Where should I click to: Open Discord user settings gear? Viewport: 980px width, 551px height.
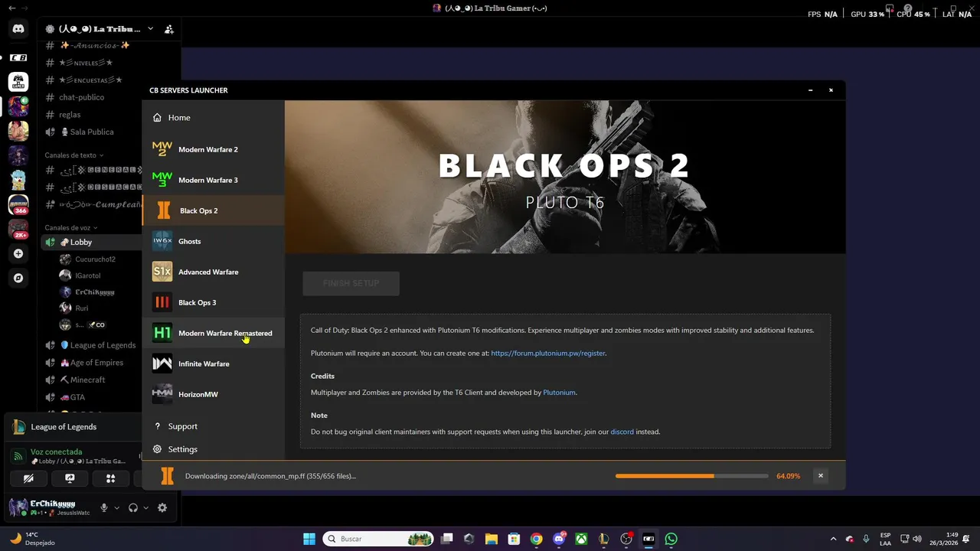pyautogui.click(x=162, y=507)
